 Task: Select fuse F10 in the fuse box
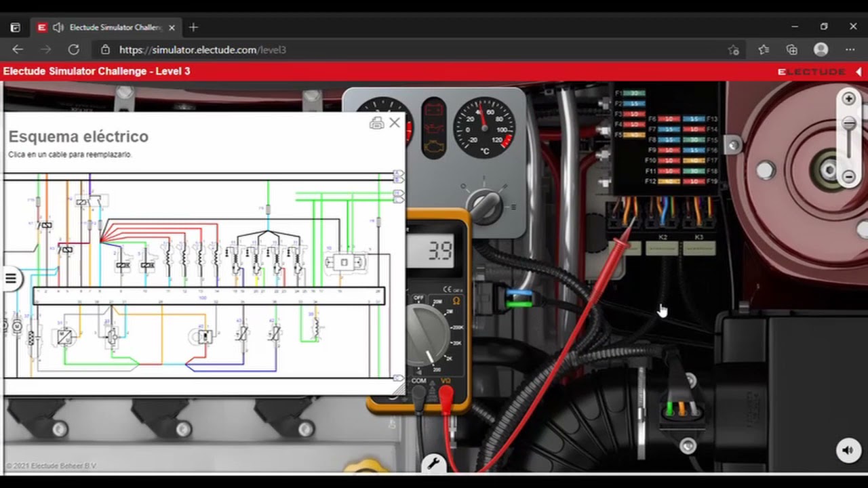669,161
